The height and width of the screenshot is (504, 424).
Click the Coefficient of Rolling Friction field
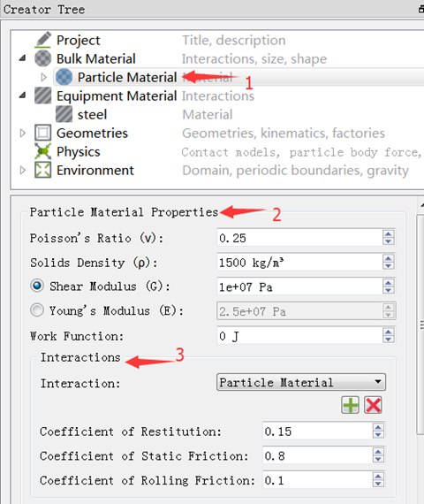click(317, 480)
